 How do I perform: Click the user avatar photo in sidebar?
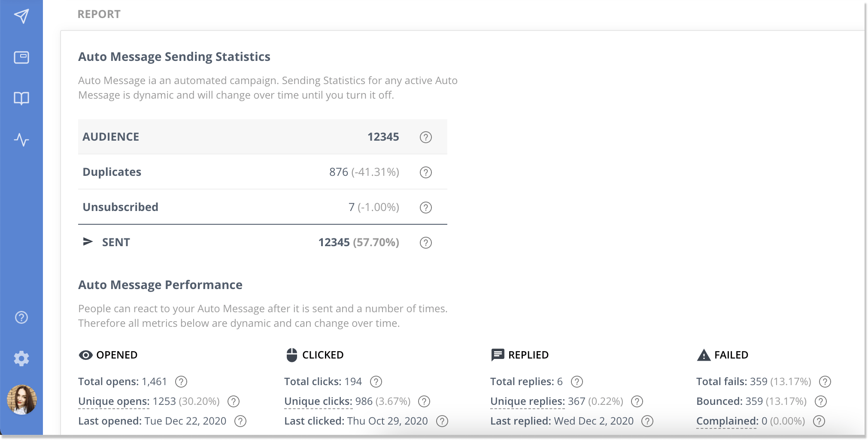pyautogui.click(x=22, y=400)
